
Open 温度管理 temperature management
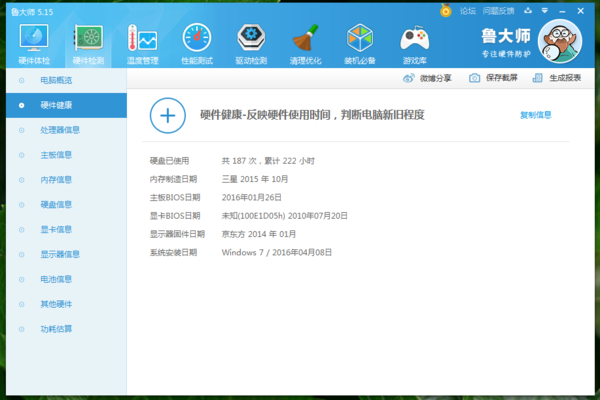[142, 40]
